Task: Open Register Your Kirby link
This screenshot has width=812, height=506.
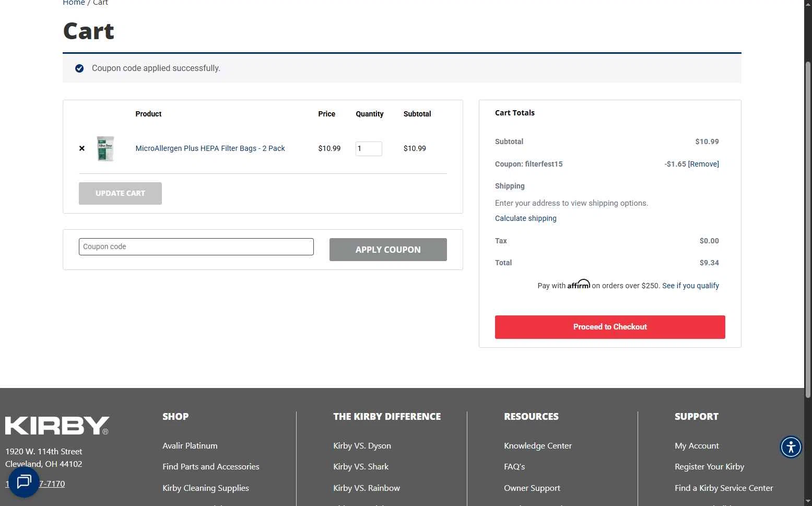Action: pyautogui.click(x=709, y=466)
